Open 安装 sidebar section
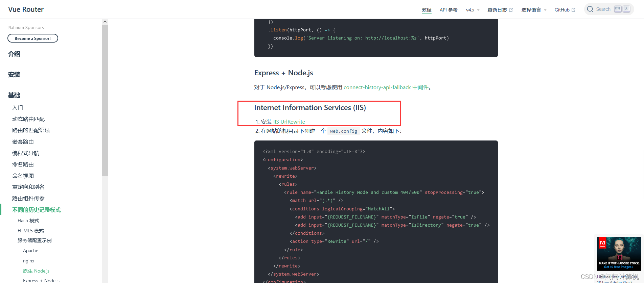This screenshot has height=283, width=644. pos(14,75)
